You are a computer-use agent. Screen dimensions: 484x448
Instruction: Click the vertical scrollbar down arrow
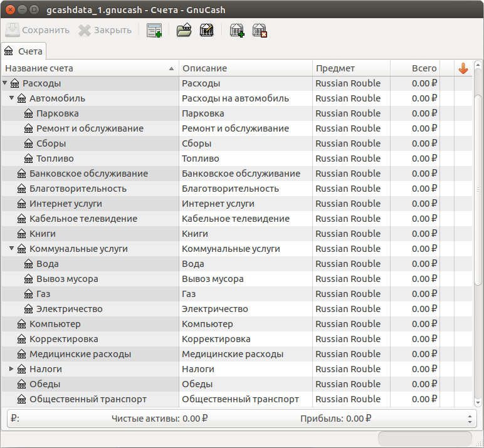click(478, 402)
